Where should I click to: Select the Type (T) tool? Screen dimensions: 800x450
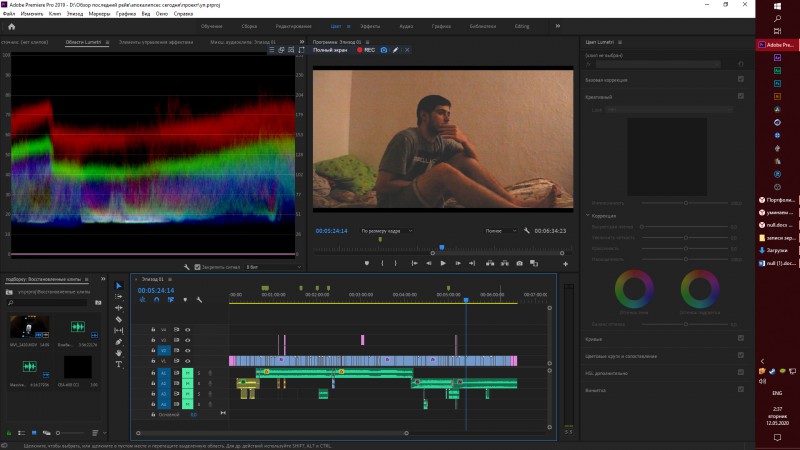(x=119, y=364)
